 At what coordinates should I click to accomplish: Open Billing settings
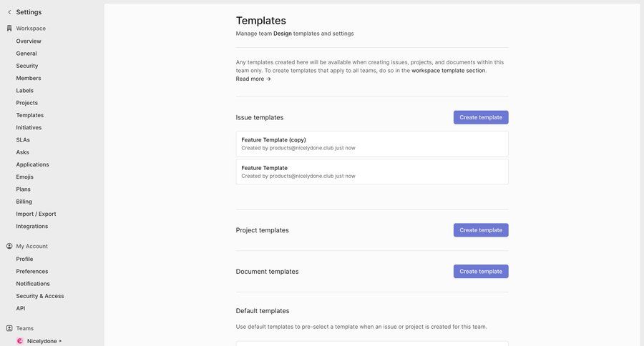pos(24,201)
